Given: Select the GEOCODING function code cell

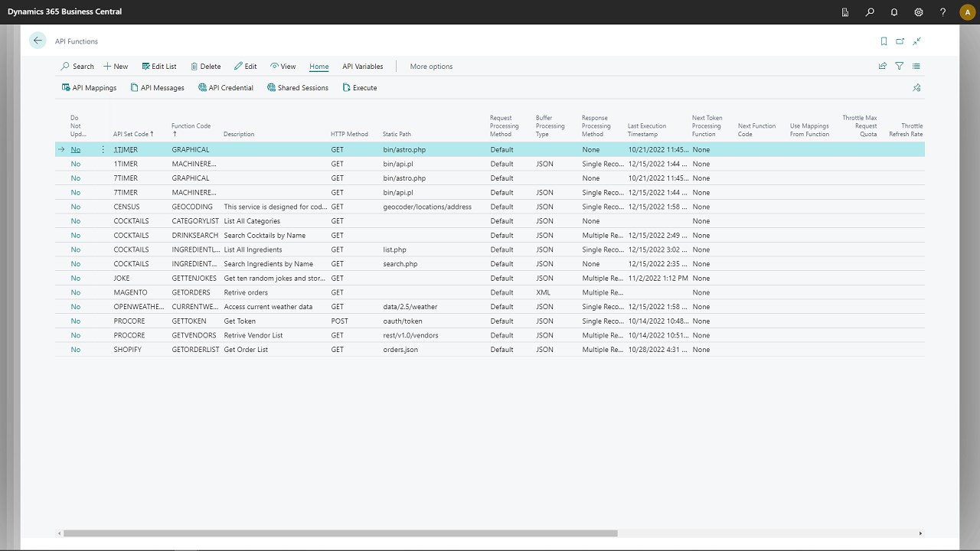Looking at the screenshot, I should point(192,207).
